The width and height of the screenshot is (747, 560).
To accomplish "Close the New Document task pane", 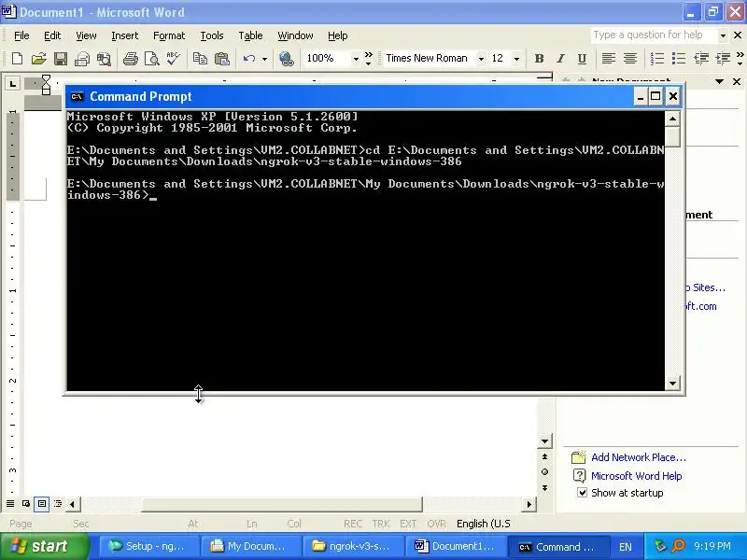I will [x=737, y=82].
